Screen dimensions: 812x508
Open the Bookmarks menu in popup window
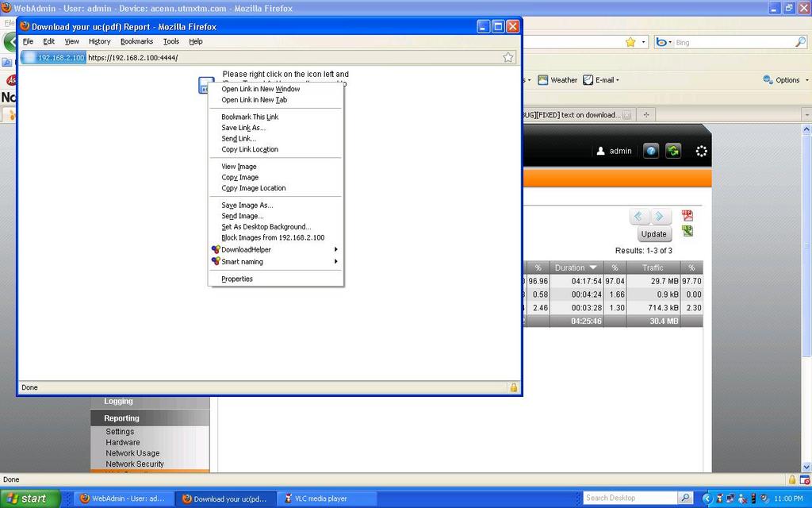click(x=136, y=41)
